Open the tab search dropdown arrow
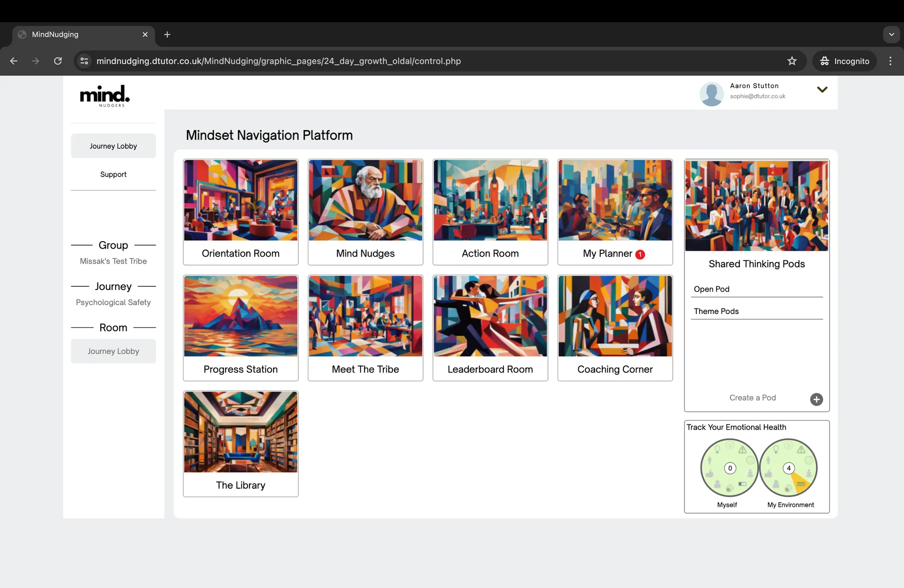The height and width of the screenshot is (588, 904). coord(891,34)
